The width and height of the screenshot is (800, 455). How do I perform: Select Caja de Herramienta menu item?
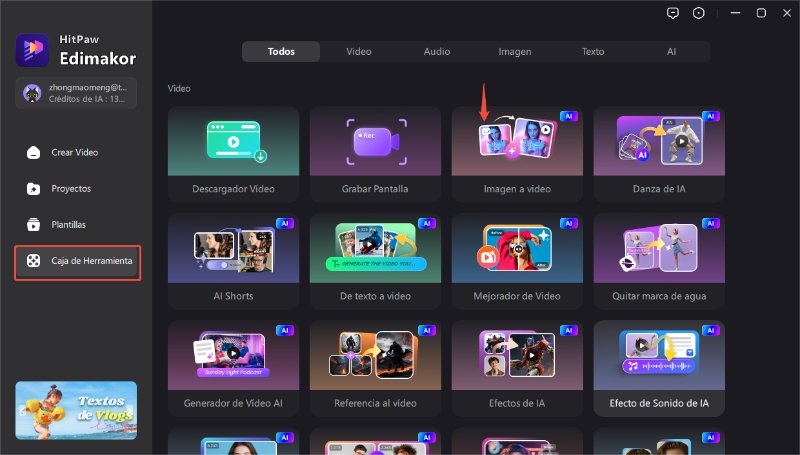point(78,261)
